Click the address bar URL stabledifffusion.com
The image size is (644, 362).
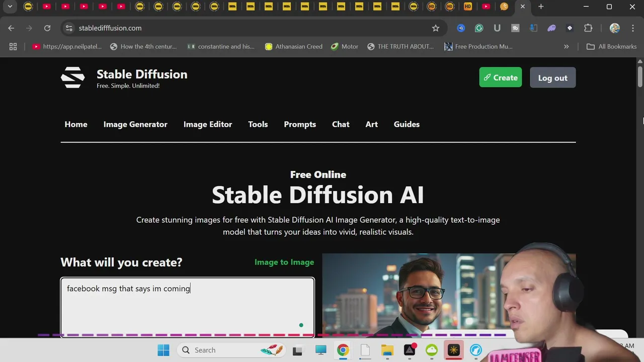tap(110, 28)
